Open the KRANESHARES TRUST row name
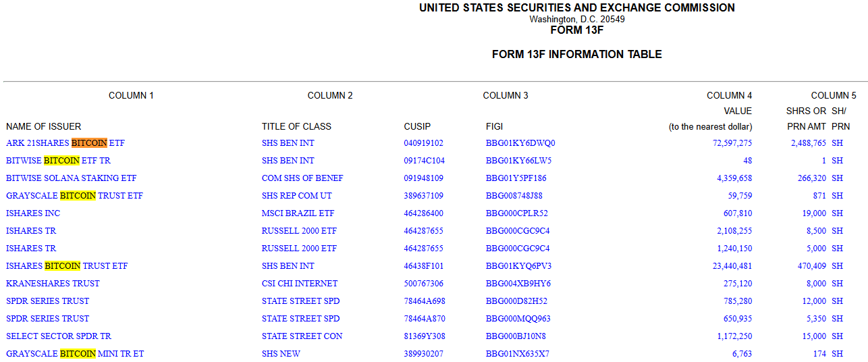 pos(53,284)
